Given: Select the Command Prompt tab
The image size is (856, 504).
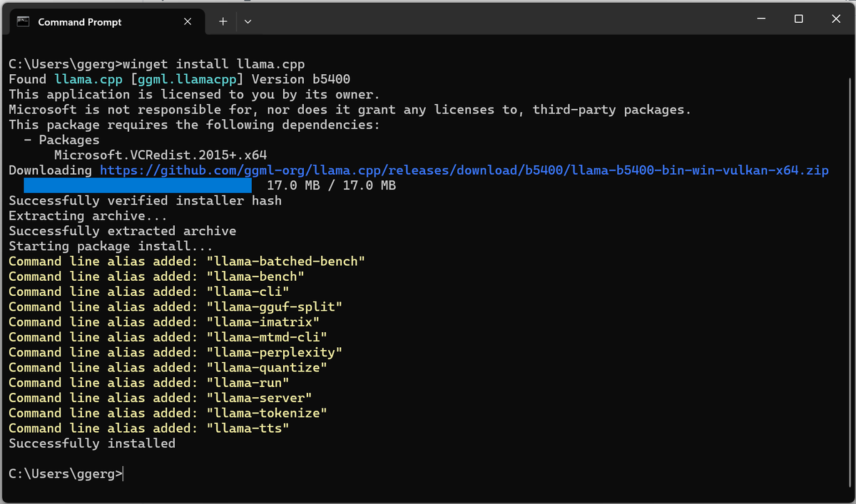Looking at the screenshot, I should [x=107, y=21].
